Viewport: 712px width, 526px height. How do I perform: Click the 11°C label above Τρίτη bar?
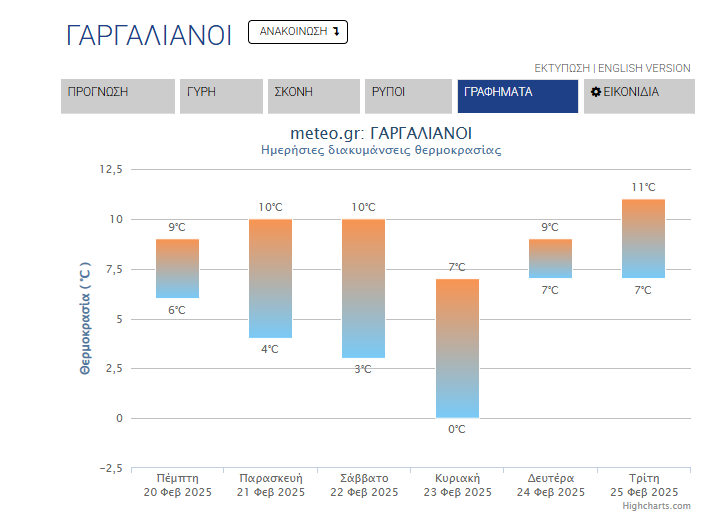click(643, 187)
